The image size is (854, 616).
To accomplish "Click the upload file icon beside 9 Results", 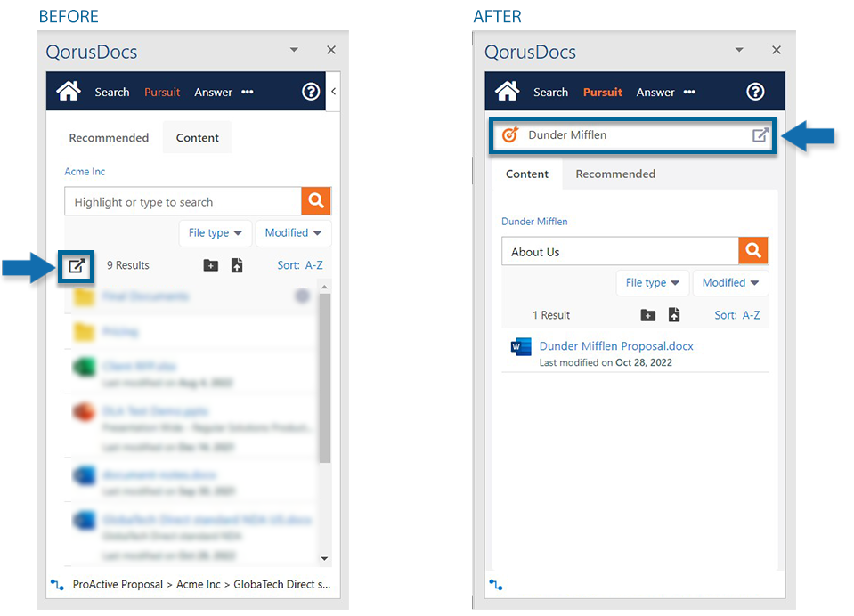I will click(x=237, y=265).
